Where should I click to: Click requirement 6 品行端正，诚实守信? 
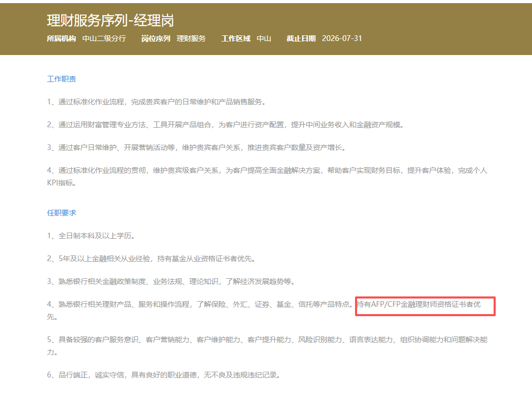coord(163,375)
